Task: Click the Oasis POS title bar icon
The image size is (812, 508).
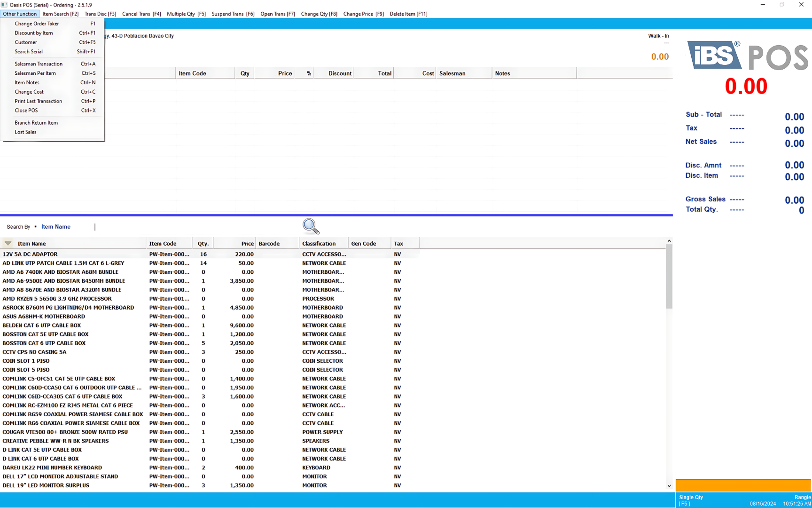Action: (4, 5)
